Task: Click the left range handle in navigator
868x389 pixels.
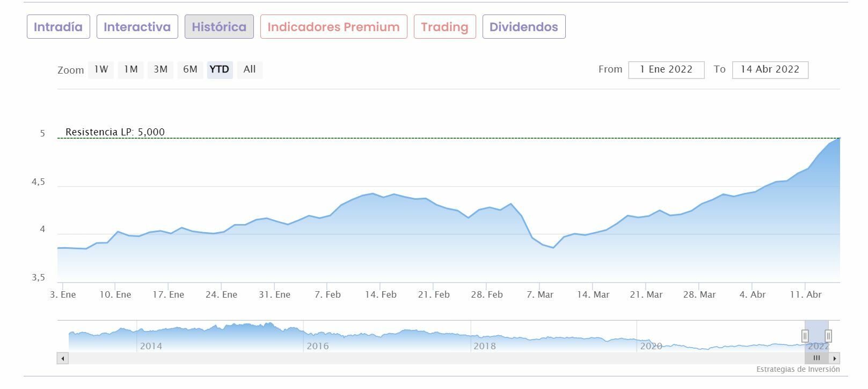Action: [x=805, y=336]
